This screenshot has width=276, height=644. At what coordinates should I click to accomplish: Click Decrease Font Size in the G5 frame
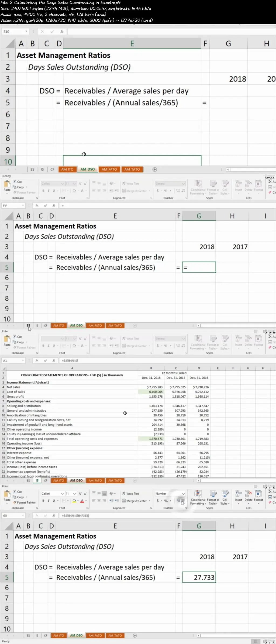click(85, 494)
